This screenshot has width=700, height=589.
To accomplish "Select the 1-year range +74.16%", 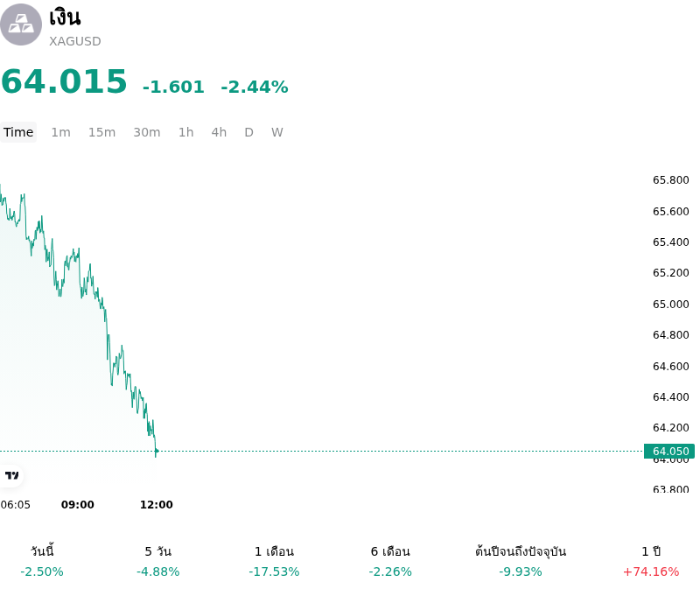I will pyautogui.click(x=651, y=561).
